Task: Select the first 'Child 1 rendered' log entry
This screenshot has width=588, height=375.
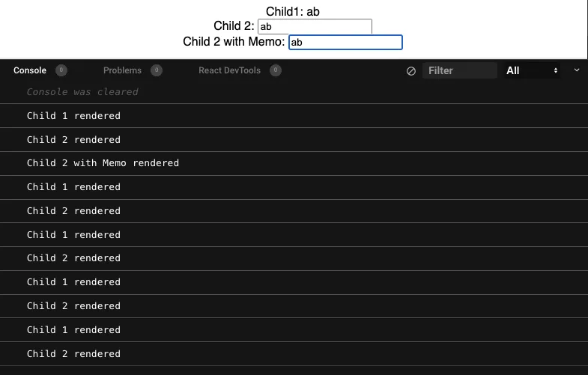Action: (73, 116)
